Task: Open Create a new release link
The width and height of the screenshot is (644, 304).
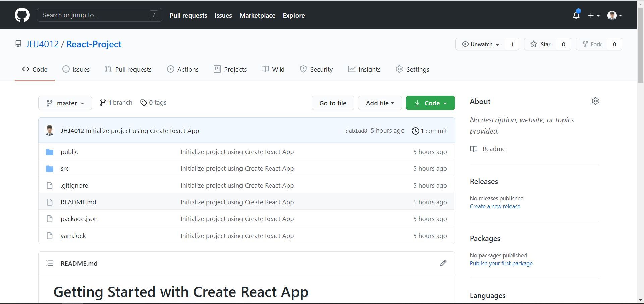Action: point(494,206)
